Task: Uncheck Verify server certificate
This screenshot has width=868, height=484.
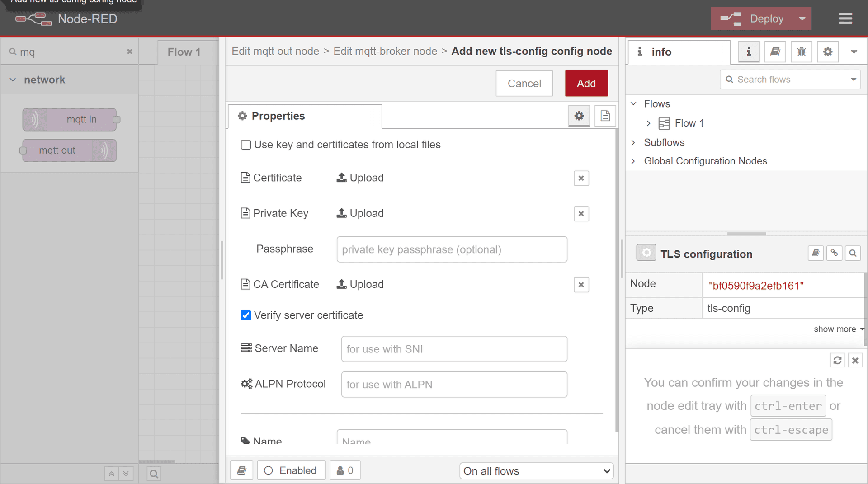Action: 245,315
